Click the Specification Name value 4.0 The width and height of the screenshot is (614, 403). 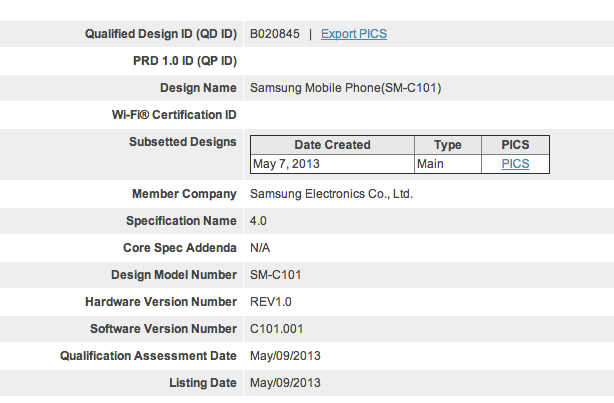tap(258, 221)
